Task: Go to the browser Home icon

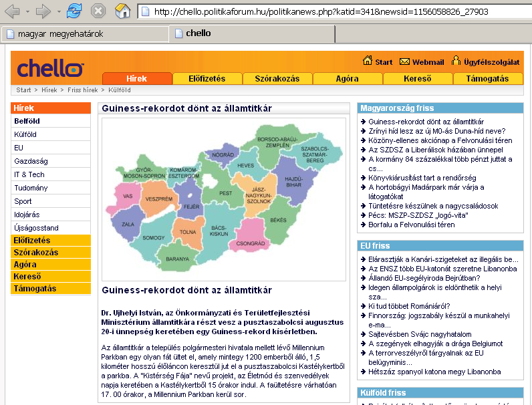Action: pos(122,11)
